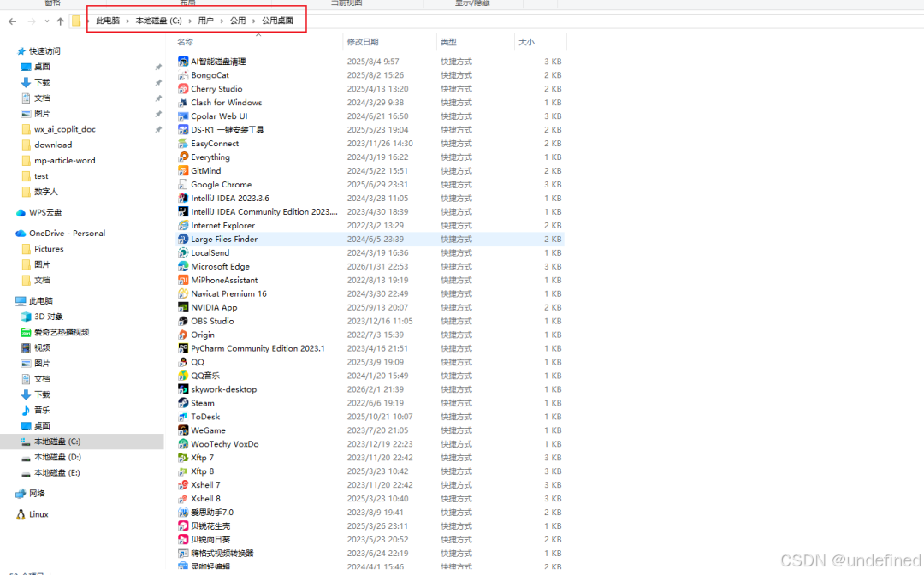
Task: Select the QQ penguin shortcut icon
Action: (183, 362)
